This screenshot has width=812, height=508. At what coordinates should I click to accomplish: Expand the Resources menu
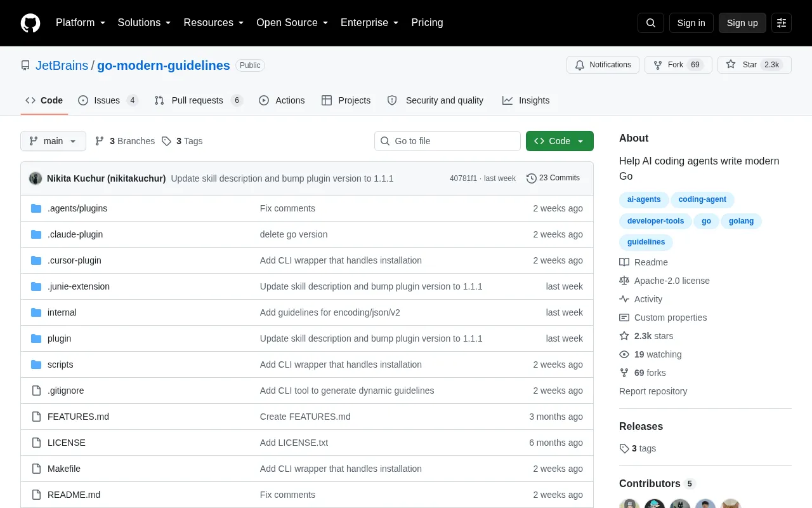(x=214, y=23)
